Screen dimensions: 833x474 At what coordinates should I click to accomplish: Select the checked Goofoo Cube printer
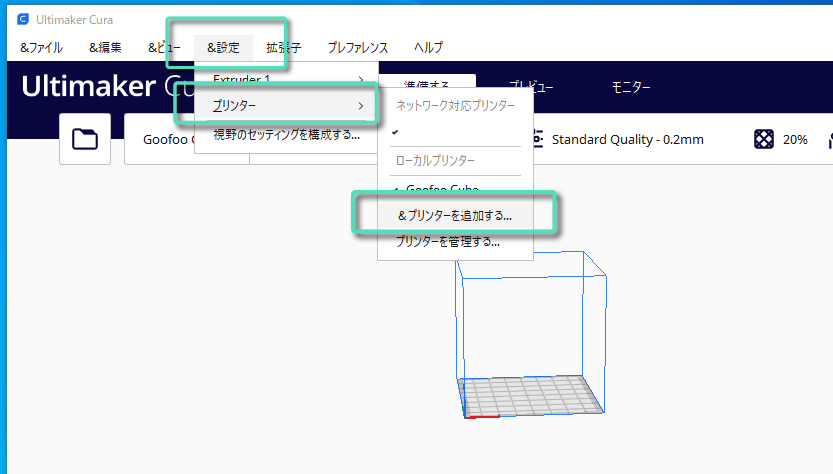point(442,189)
